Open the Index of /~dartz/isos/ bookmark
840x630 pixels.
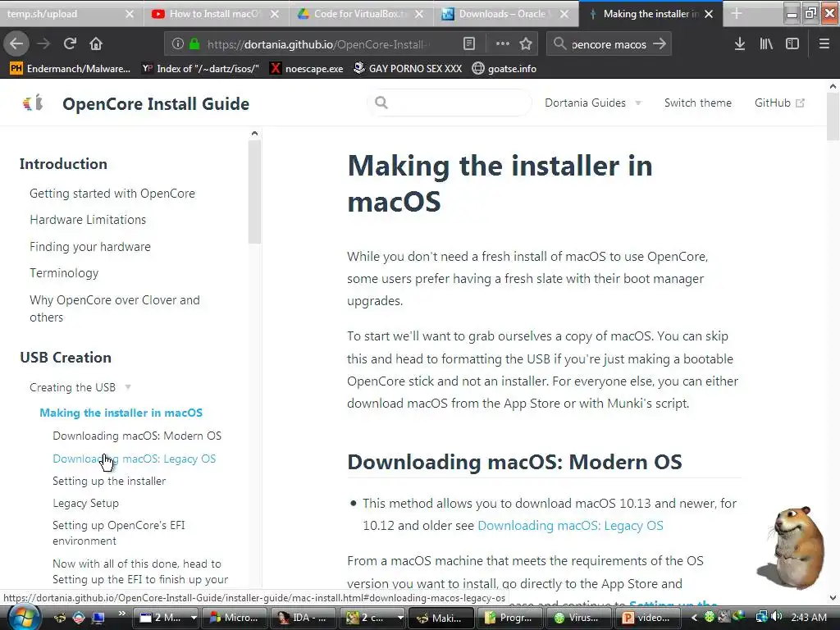coord(201,69)
